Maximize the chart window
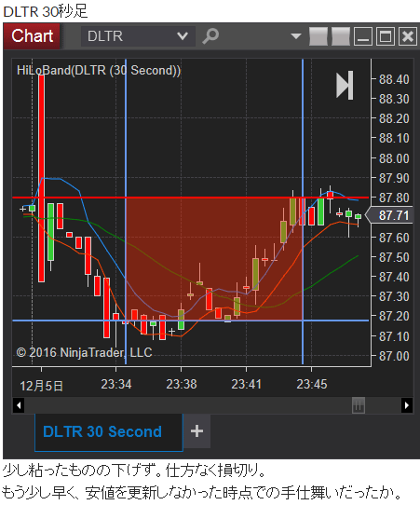The image size is (420, 505). (x=386, y=36)
